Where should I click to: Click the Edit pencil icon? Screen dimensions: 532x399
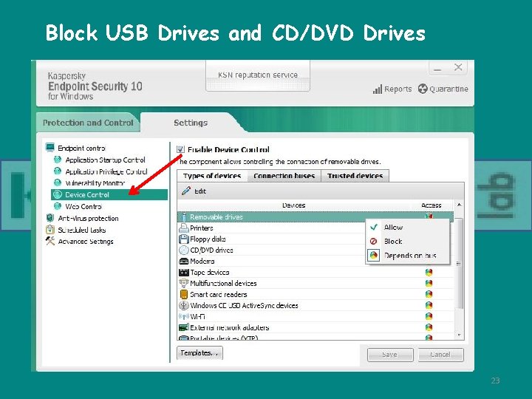[186, 191]
